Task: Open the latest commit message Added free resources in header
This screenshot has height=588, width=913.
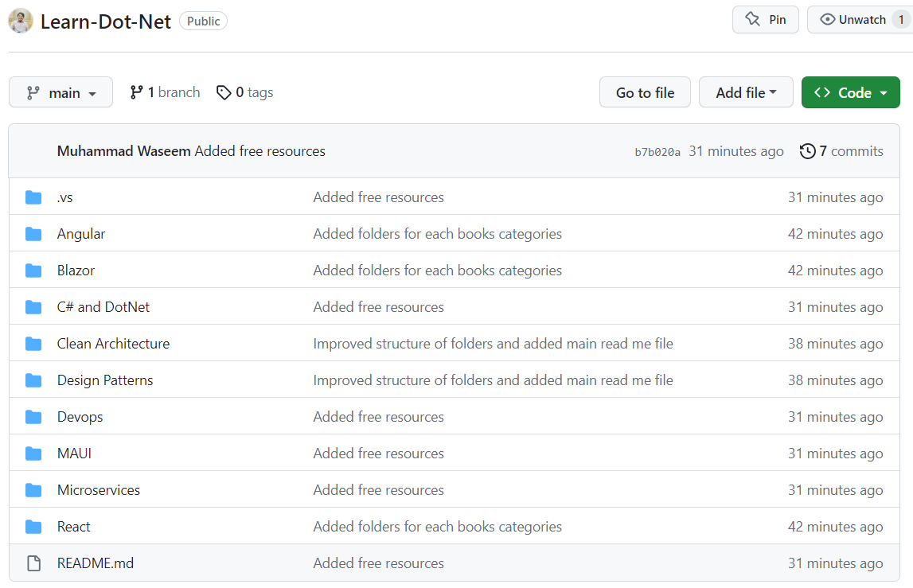Action: coord(259,151)
